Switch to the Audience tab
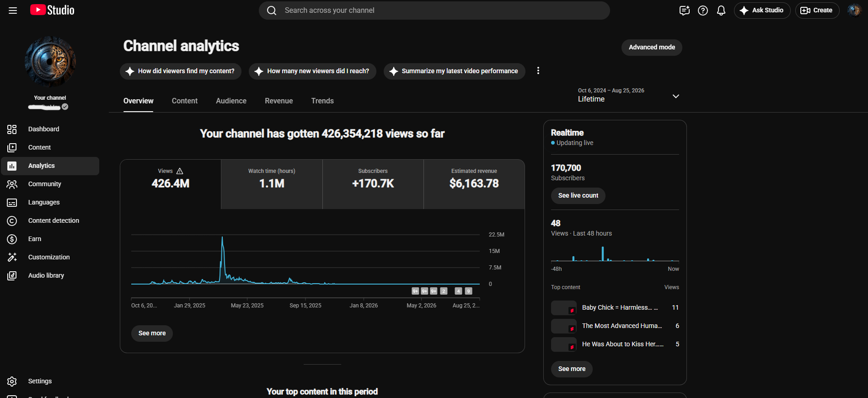The width and height of the screenshot is (868, 398). (231, 101)
